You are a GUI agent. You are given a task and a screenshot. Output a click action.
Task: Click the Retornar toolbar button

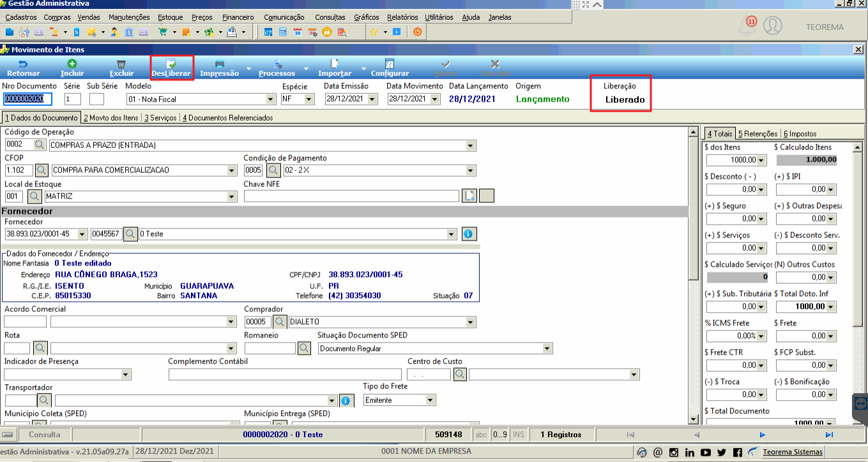pyautogui.click(x=23, y=68)
